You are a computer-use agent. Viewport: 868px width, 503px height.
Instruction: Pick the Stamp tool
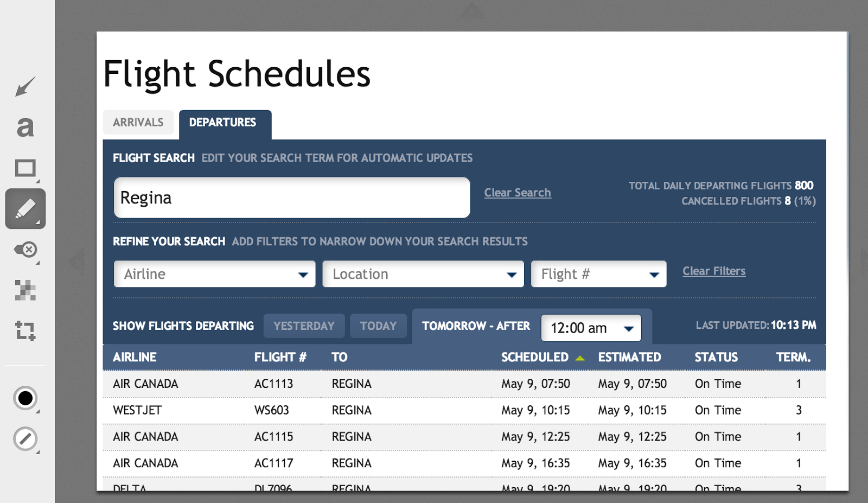pos(25,250)
